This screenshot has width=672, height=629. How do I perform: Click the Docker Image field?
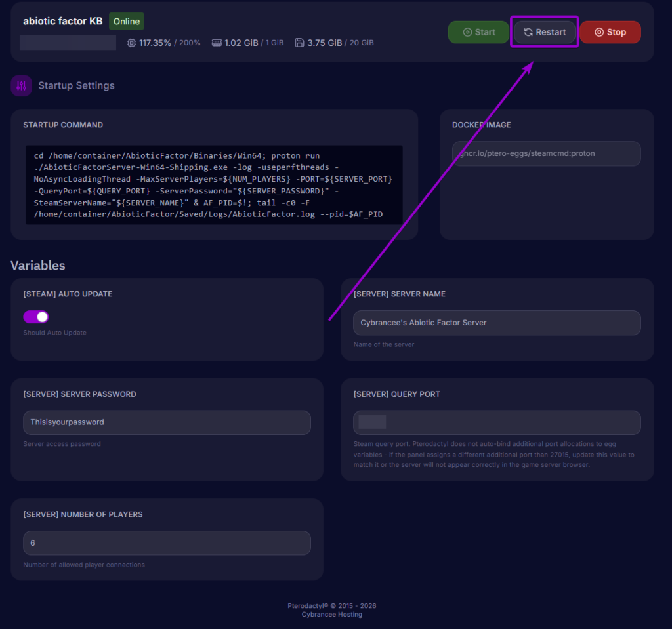coord(547,153)
